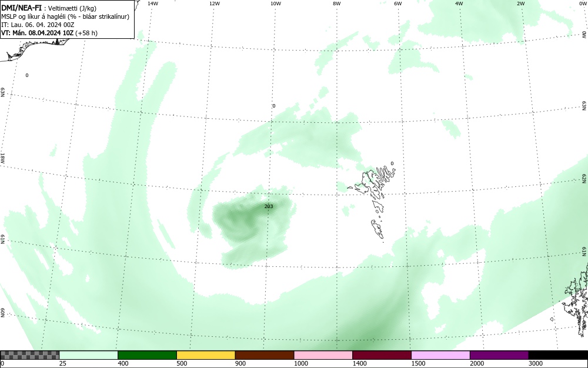Image resolution: width=588 pixels, height=368 pixels.
Task: Click the legend value 400
Action: tap(123, 363)
